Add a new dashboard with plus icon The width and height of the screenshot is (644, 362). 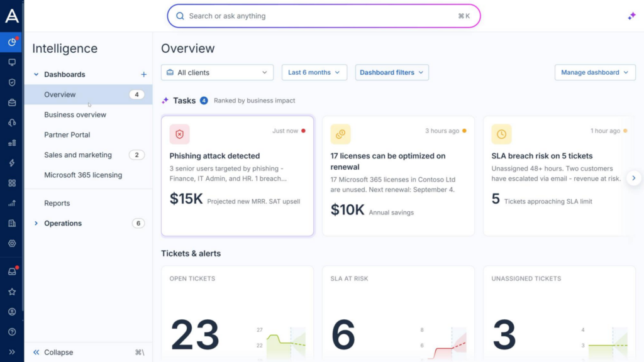click(x=143, y=75)
